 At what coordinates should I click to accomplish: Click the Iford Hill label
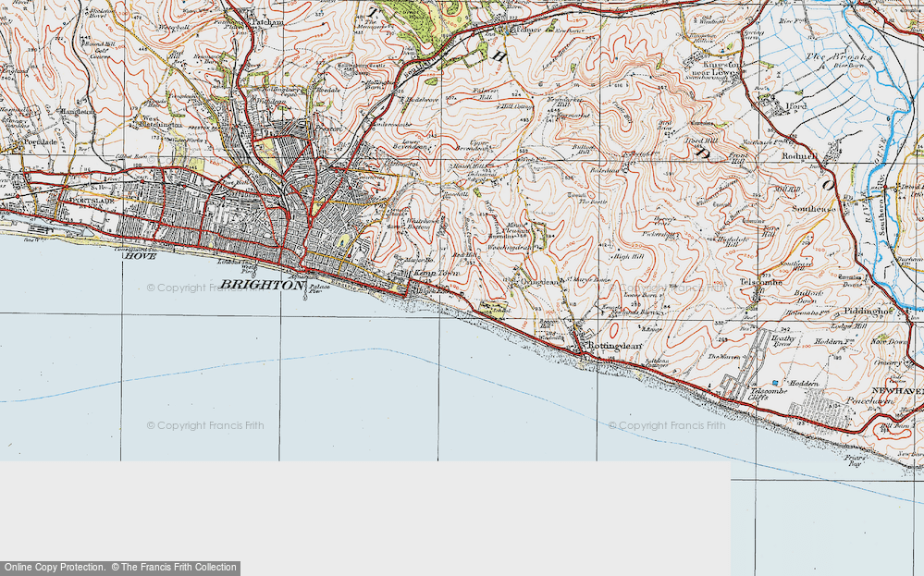pos(699,141)
